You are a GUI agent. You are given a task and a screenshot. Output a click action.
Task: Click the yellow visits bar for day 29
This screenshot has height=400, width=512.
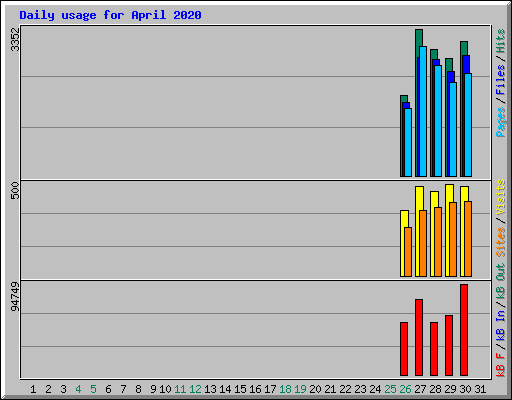[449, 230]
